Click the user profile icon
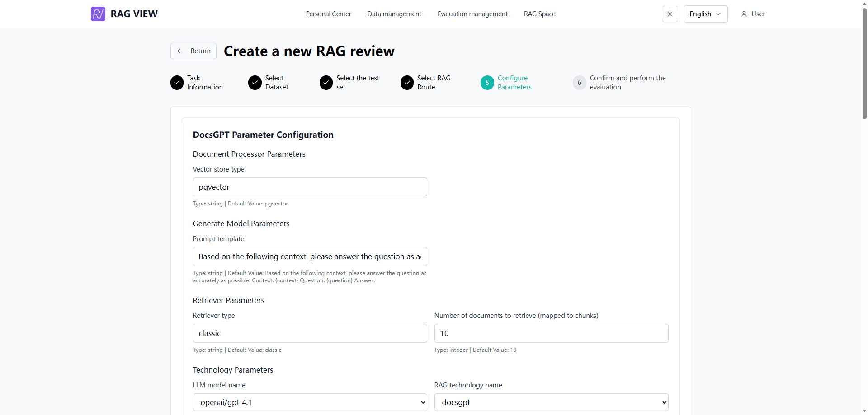The image size is (868, 415). coord(744,14)
